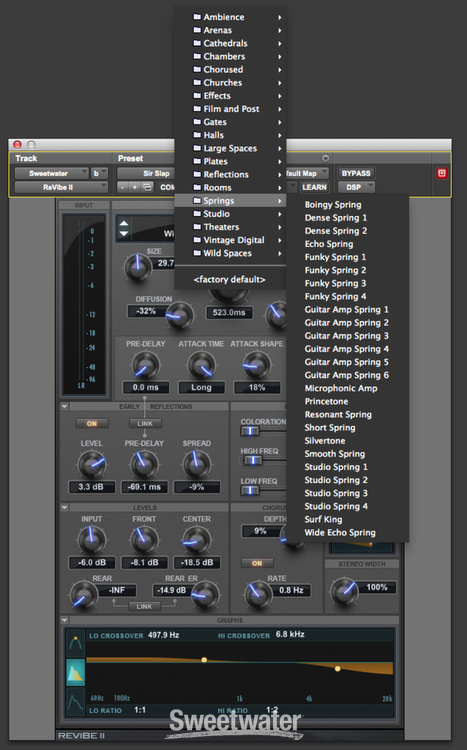Click the Early Reflections Spread knob
Image resolution: width=467 pixels, height=750 pixels.
pyautogui.click(x=197, y=464)
